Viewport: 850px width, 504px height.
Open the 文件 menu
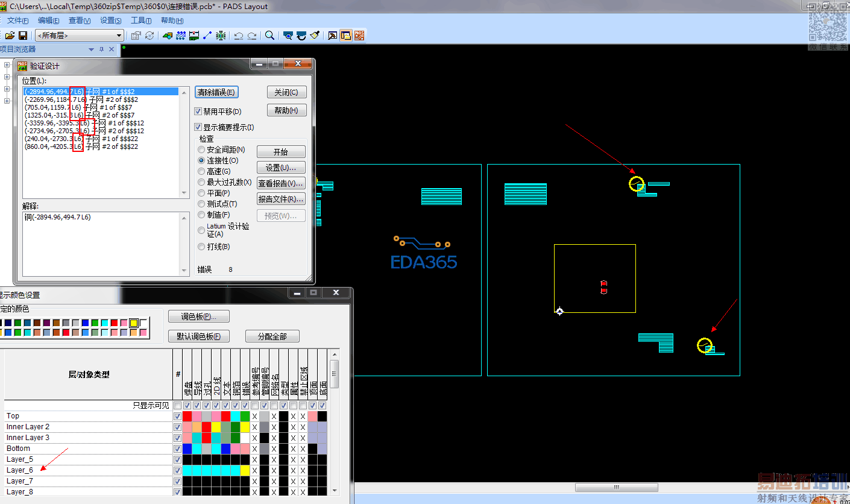(x=17, y=20)
